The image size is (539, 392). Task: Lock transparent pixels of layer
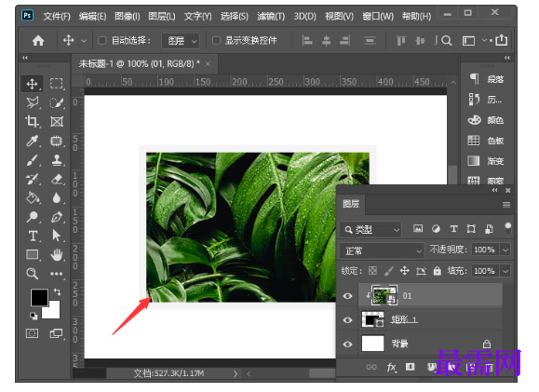tap(372, 271)
